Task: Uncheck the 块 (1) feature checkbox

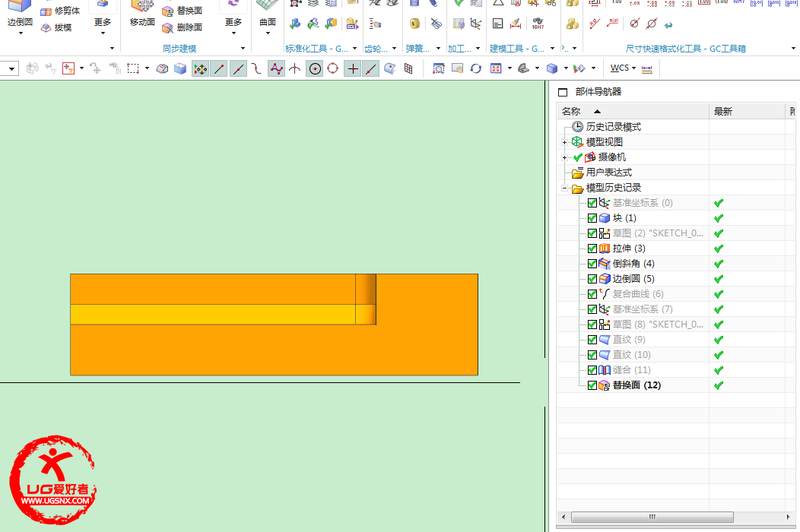Action: (x=592, y=218)
